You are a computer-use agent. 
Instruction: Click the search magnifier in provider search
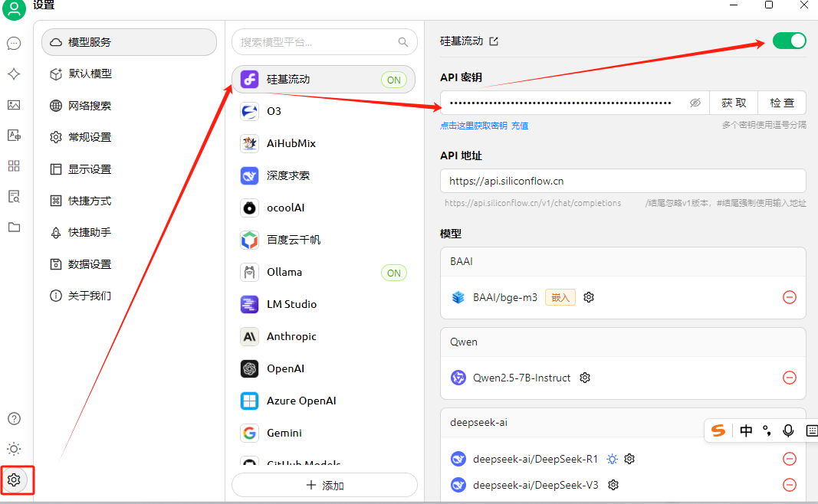[403, 42]
